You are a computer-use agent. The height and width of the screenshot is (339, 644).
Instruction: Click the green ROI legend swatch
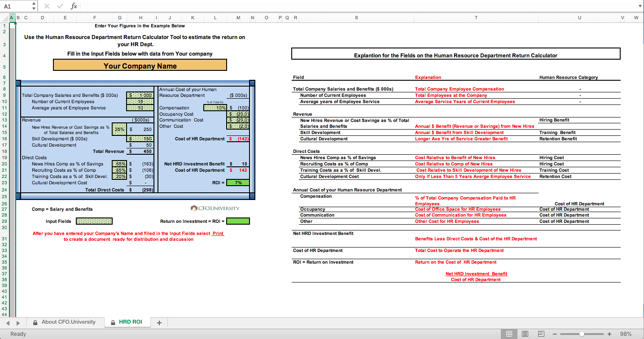pyautogui.click(x=238, y=221)
